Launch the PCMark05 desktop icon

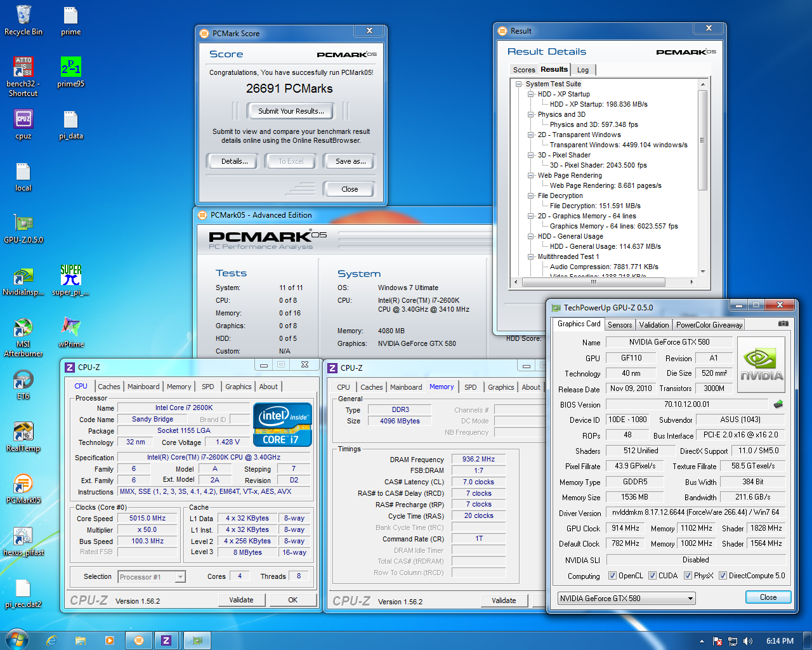pyautogui.click(x=23, y=489)
